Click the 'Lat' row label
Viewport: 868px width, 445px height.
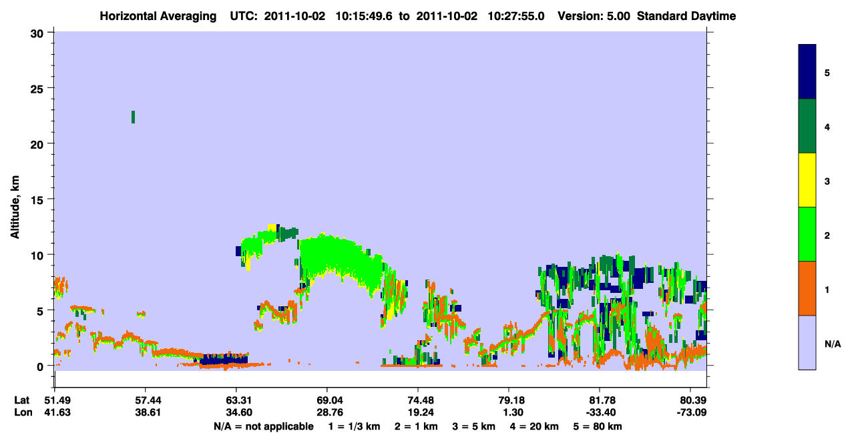click(21, 400)
